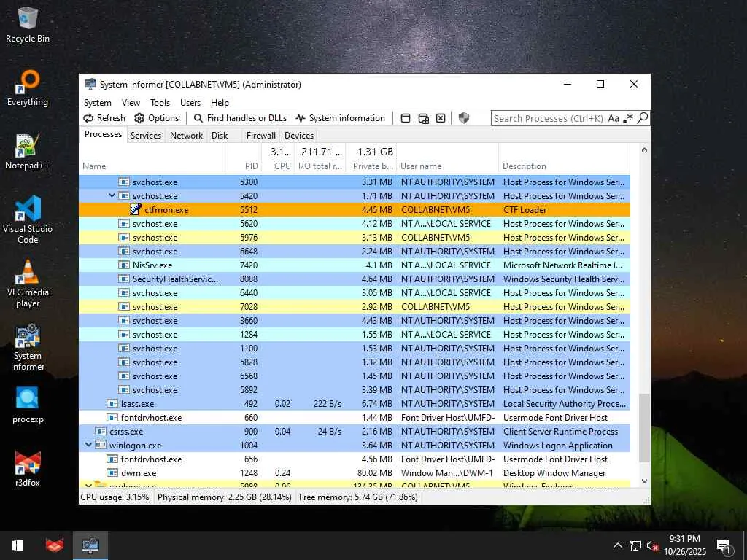Click the search magnifier icon
This screenshot has width=747, height=560.
click(642, 117)
